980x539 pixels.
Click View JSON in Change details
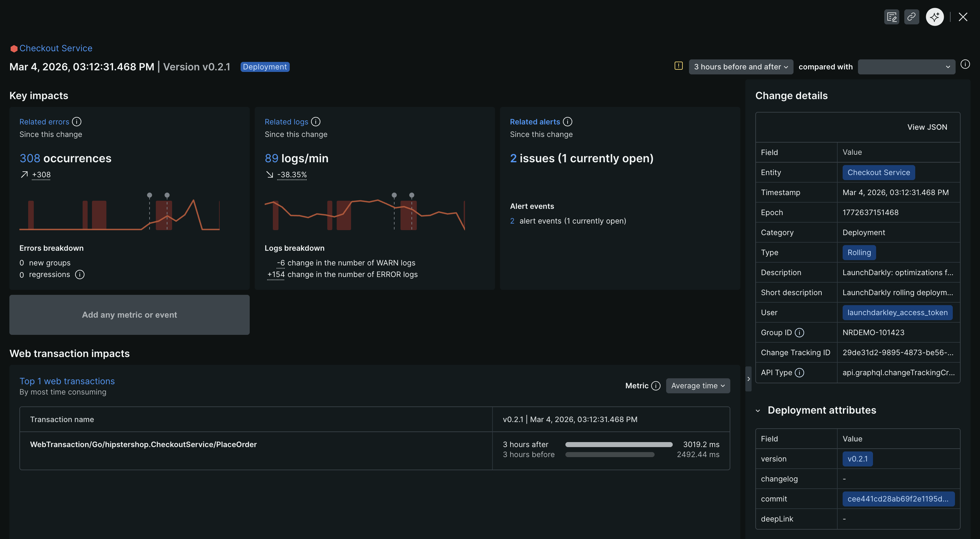tap(927, 127)
